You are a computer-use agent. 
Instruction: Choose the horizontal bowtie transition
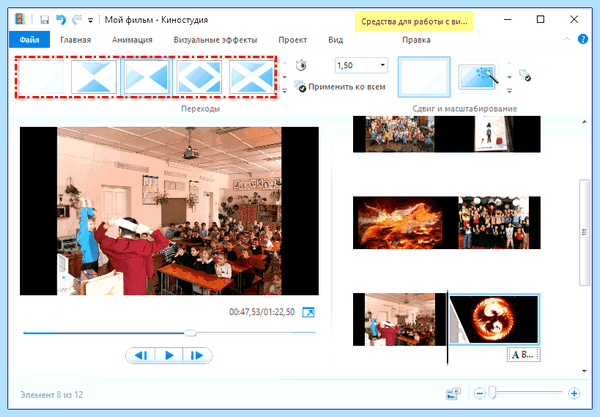(147, 77)
